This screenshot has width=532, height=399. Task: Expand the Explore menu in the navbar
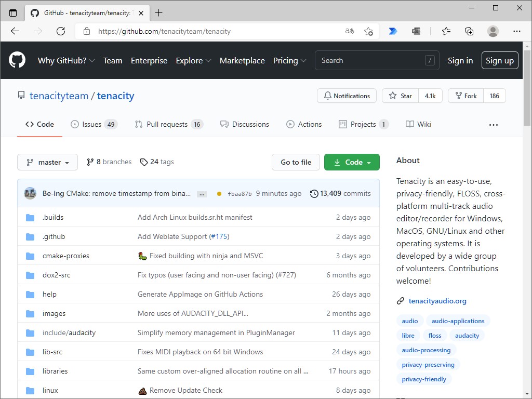[193, 60]
